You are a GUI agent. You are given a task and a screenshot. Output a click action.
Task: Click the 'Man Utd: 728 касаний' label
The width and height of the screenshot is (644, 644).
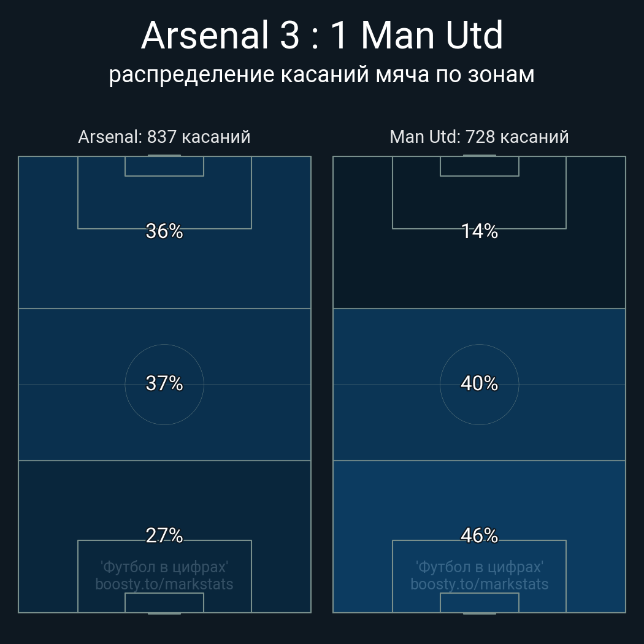(479, 137)
